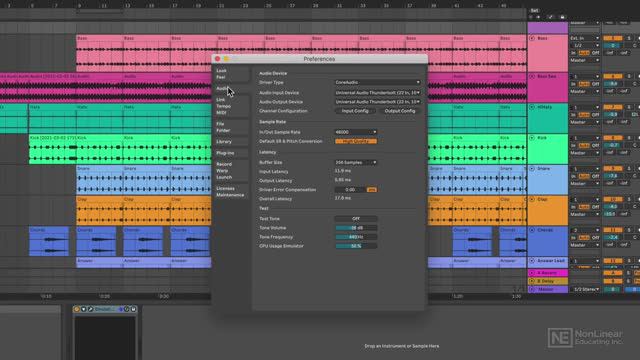Open the Audio Input Device dropdown
The image size is (640, 360).
point(377,93)
